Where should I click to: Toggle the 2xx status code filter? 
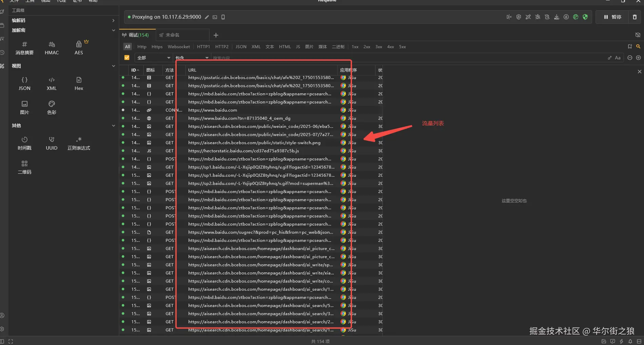[x=367, y=47]
